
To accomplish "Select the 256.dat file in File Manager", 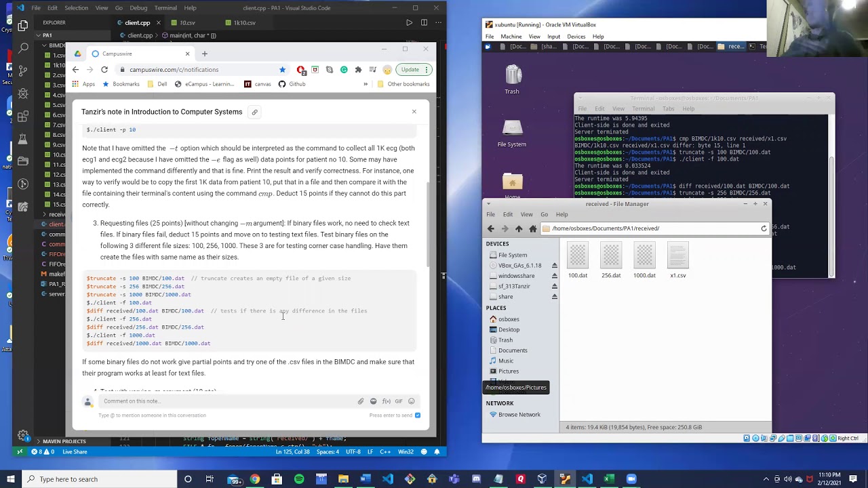I will 611,260.
